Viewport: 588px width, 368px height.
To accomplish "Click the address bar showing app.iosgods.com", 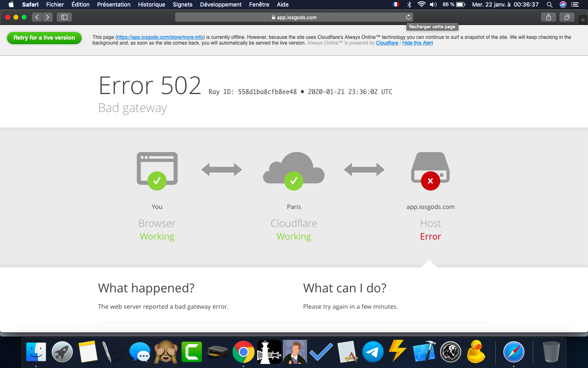I will coord(294,17).
